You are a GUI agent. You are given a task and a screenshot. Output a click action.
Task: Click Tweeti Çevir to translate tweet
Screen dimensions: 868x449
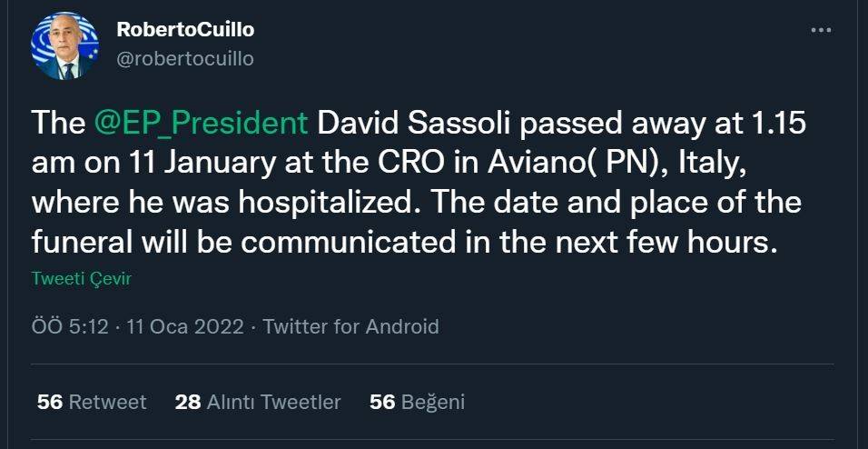coord(82,279)
